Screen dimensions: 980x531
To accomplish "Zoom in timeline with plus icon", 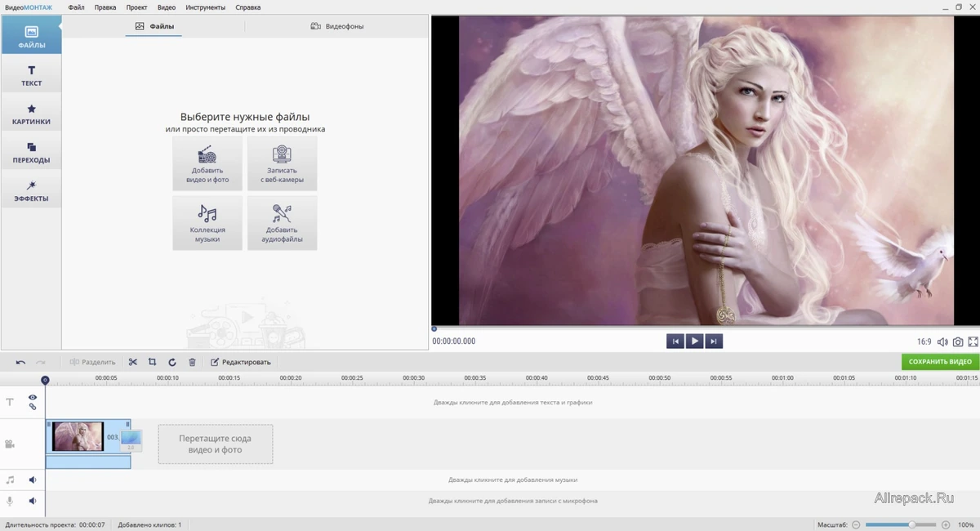I will click(946, 524).
